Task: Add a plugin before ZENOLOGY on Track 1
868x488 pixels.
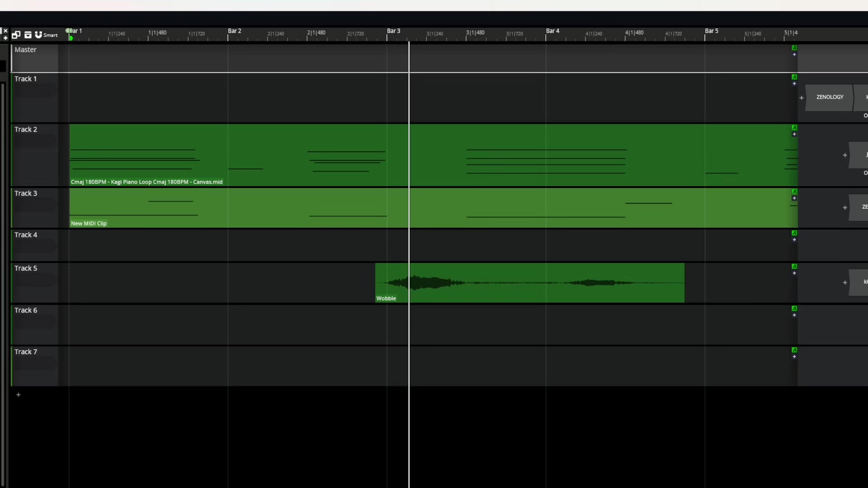Action: (x=802, y=98)
